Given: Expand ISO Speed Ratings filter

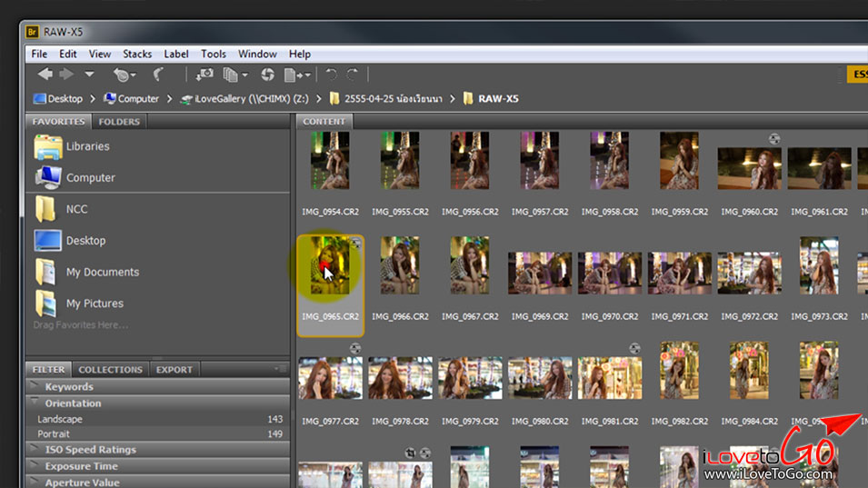Looking at the screenshot, I should tap(35, 449).
